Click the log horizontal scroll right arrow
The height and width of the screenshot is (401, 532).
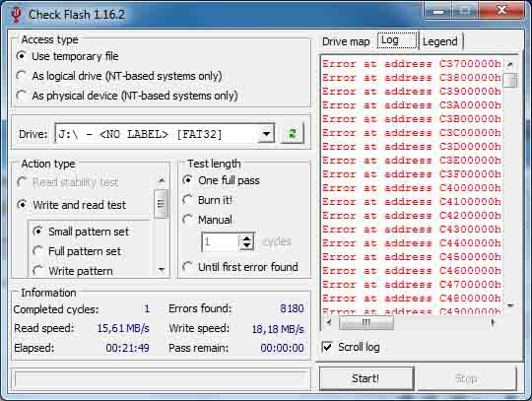(494, 322)
